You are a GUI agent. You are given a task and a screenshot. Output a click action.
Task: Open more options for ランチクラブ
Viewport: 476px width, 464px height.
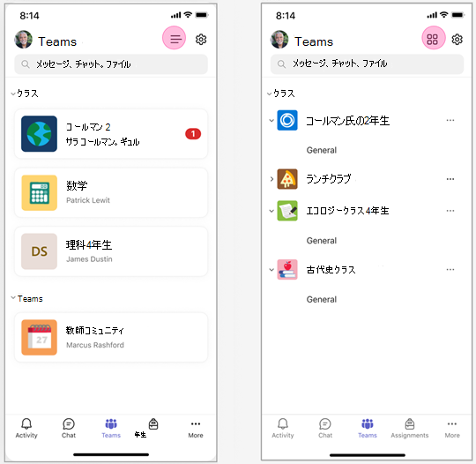tap(450, 179)
